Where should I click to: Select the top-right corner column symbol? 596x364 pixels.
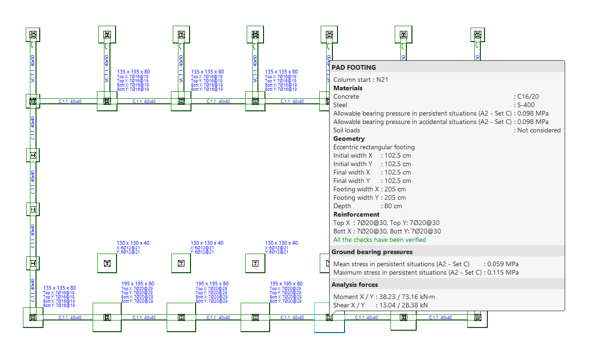coord(477,35)
